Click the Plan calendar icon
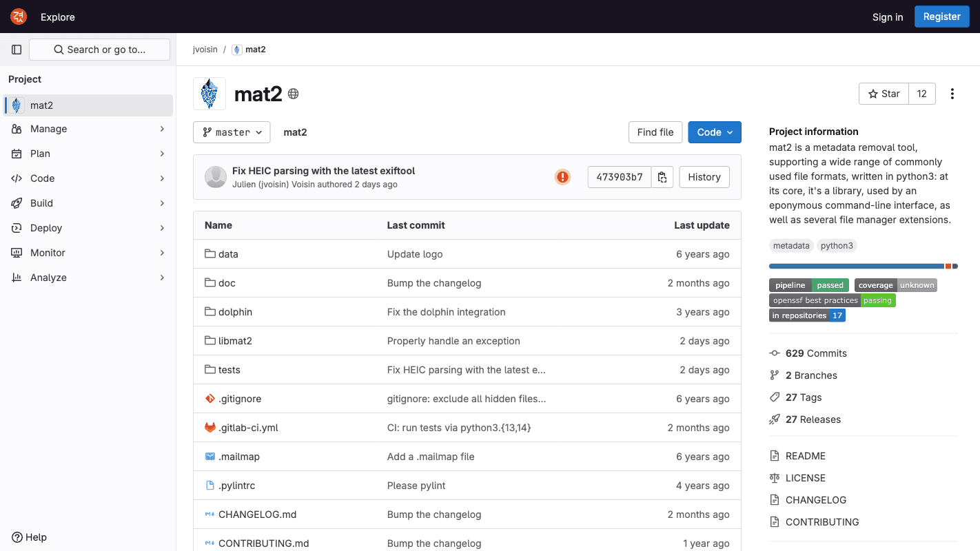The height and width of the screenshot is (551, 980). pyautogui.click(x=17, y=154)
